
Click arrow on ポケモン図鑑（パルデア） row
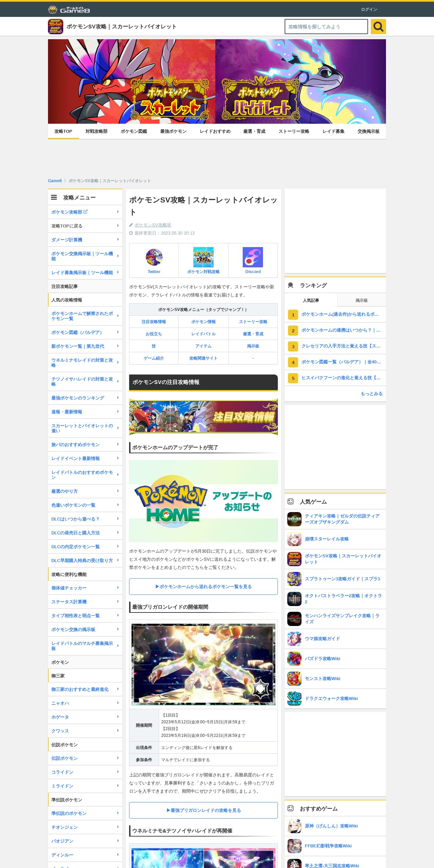(x=118, y=332)
